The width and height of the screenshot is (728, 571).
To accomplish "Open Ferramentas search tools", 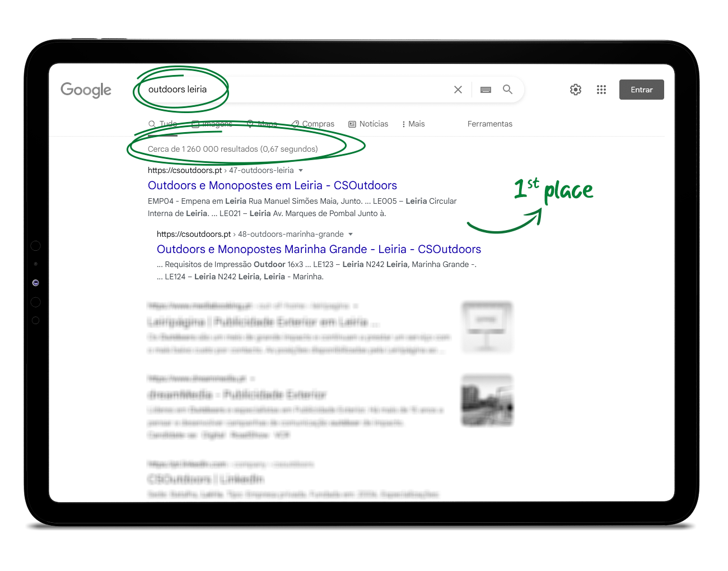I will (490, 124).
